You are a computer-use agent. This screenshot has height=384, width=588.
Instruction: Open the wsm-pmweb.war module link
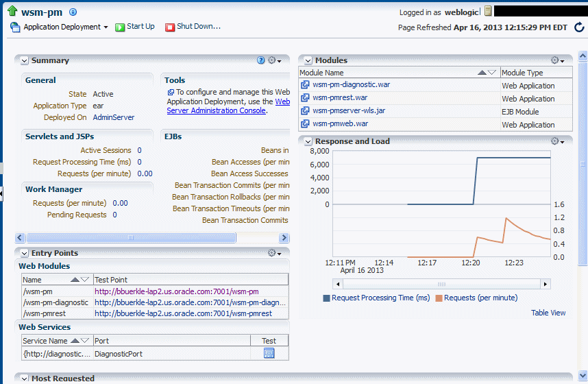click(341, 123)
